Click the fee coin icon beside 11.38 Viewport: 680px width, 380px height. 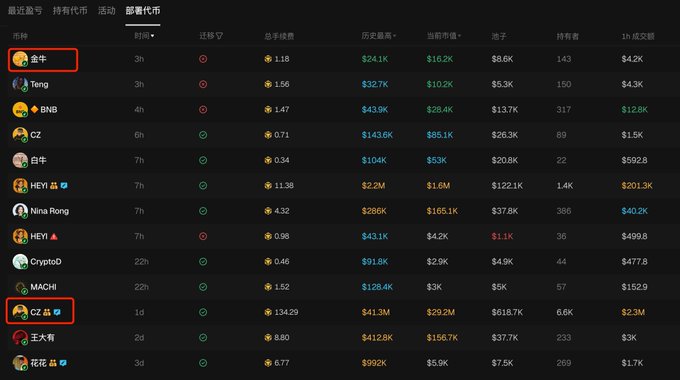pos(268,186)
